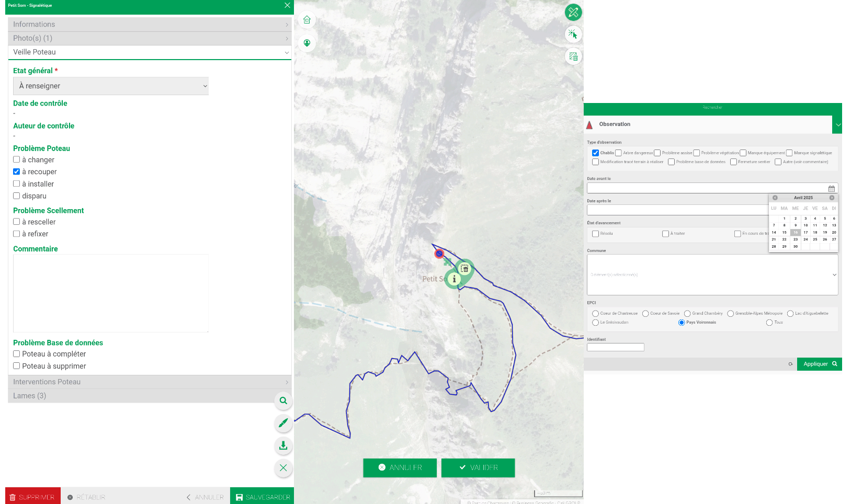Expand the Photo(s) (1) section

(x=150, y=38)
